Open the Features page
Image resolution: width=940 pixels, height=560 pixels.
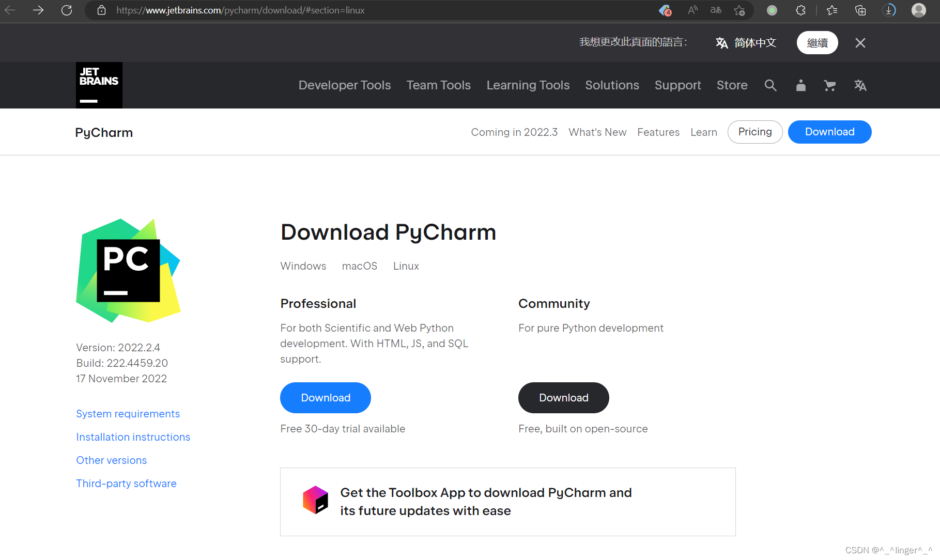658,132
